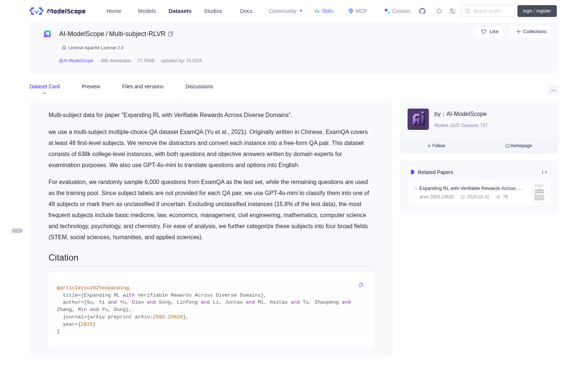Open the Civision star link
The width and height of the screenshot is (588, 368).
tap(397, 11)
